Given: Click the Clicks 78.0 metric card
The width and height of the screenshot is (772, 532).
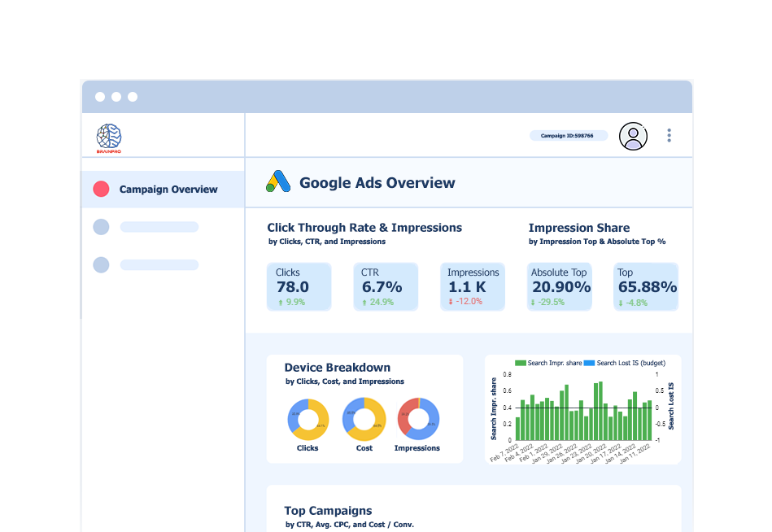Looking at the screenshot, I should click(x=299, y=286).
